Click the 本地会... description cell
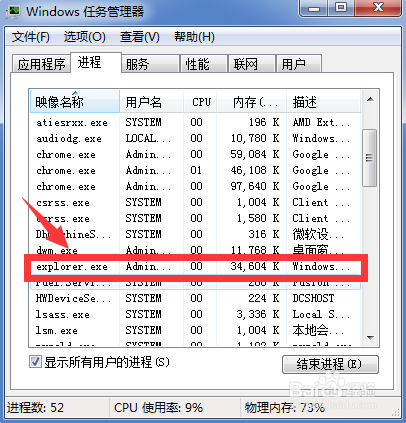The width and height of the screenshot is (406, 423). 318,330
